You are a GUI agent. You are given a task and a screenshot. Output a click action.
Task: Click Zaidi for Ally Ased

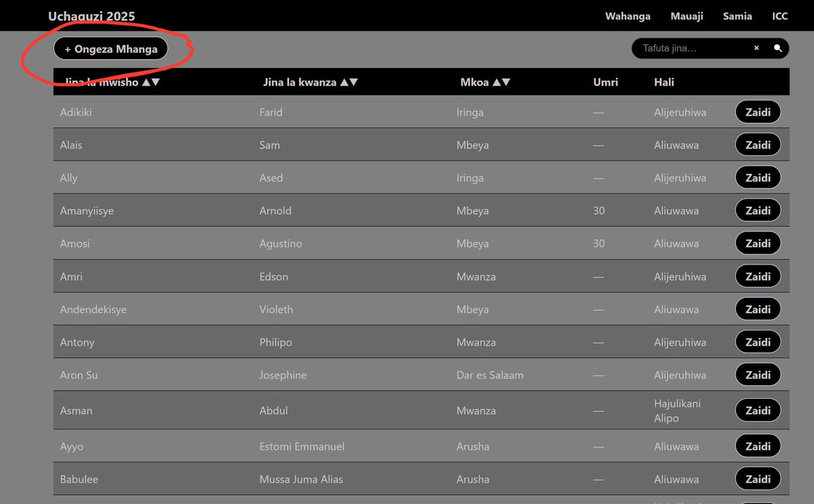pos(758,178)
